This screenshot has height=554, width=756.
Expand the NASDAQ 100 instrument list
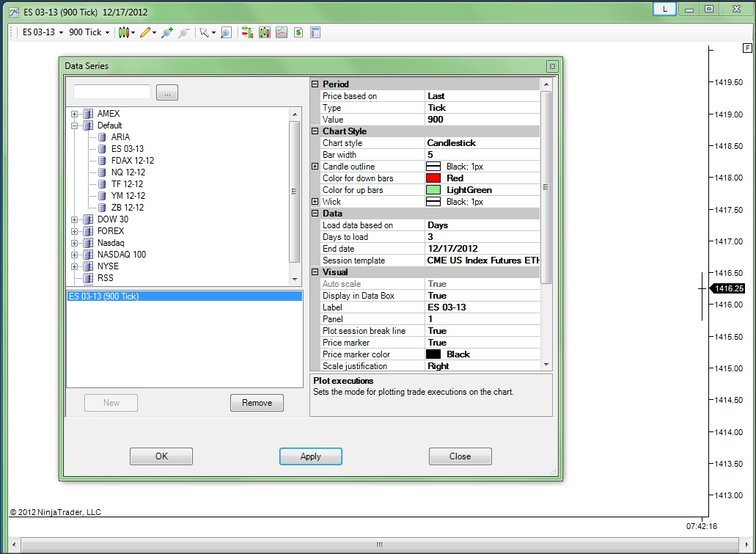pos(74,255)
